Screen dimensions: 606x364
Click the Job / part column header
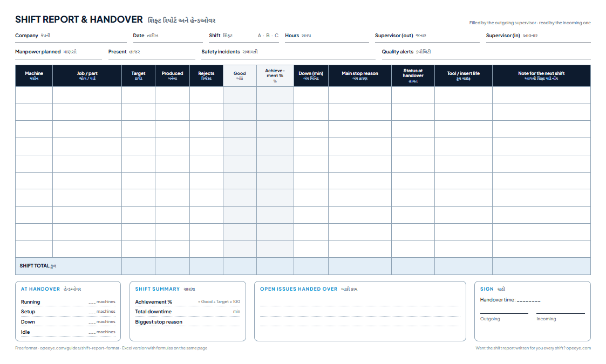pyautogui.click(x=87, y=75)
